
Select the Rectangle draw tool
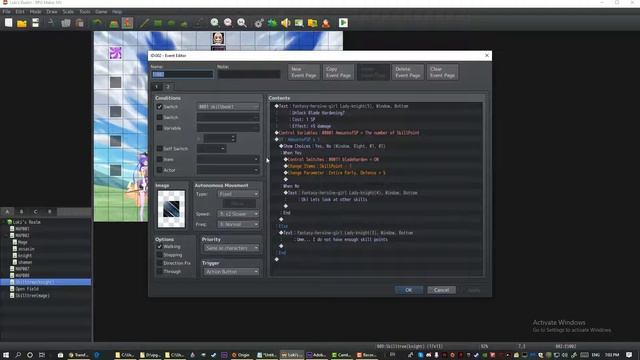[x=158, y=23]
